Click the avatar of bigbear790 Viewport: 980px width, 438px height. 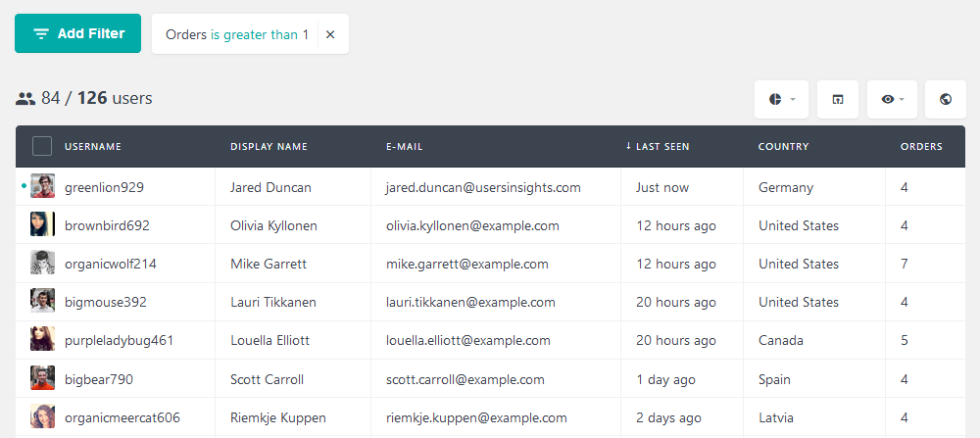[42, 378]
